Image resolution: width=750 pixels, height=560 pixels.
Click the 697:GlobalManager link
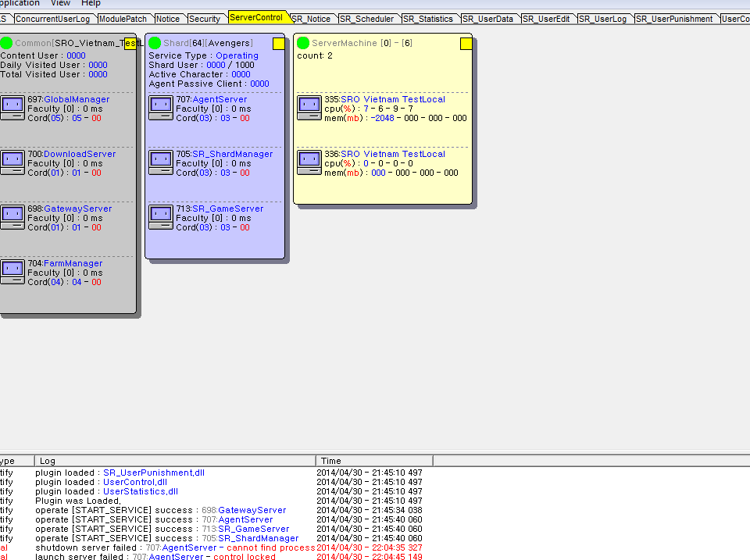point(69,99)
